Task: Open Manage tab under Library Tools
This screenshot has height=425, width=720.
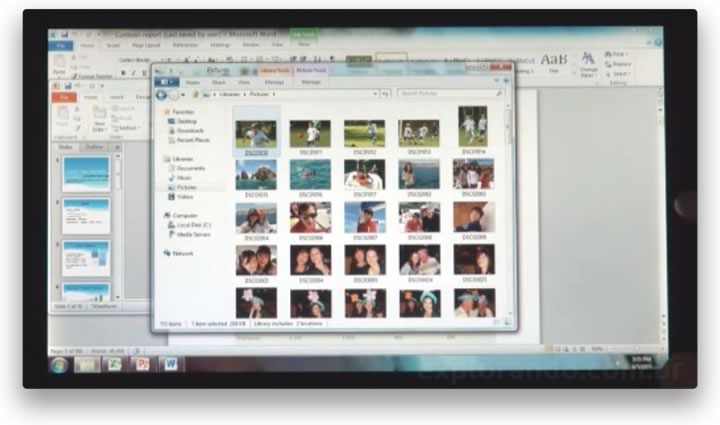Action: [275, 83]
